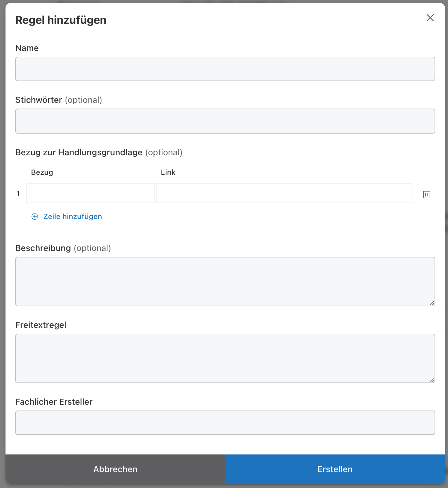Click the Freitextregel label

coord(41,325)
